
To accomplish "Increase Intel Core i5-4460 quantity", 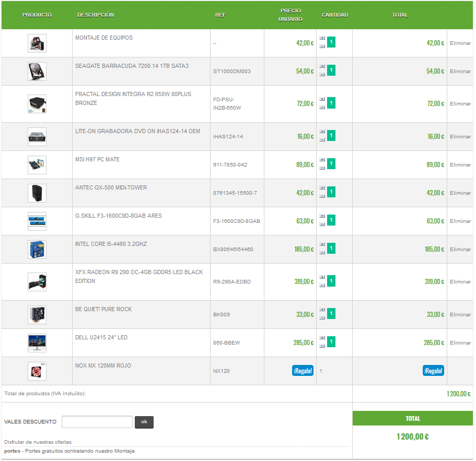I will tap(322, 244).
